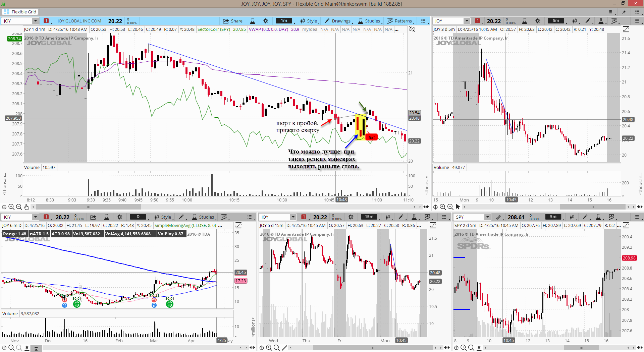Change the 15m timeframe selector

click(369, 217)
